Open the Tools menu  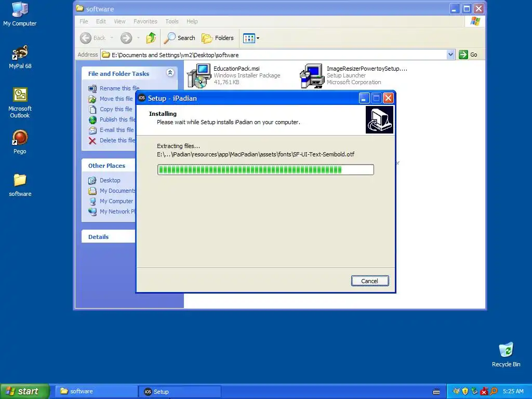click(x=172, y=21)
